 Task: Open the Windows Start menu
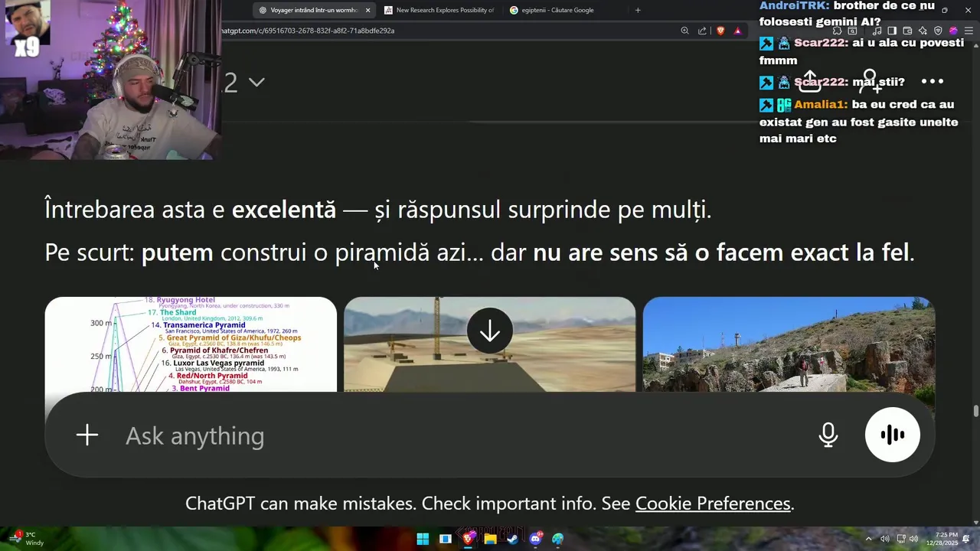click(x=423, y=539)
